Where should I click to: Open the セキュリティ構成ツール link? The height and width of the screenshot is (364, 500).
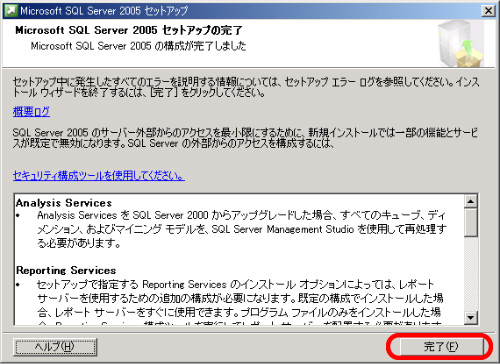99,175
